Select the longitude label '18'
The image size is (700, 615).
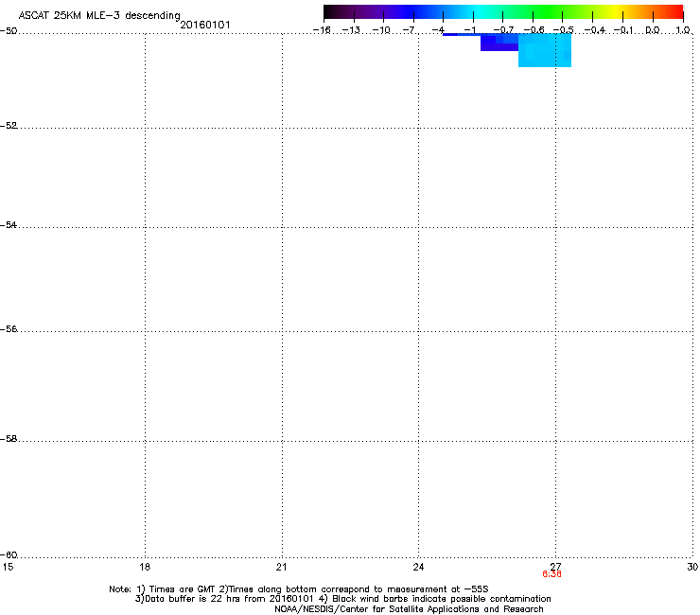pos(145,567)
